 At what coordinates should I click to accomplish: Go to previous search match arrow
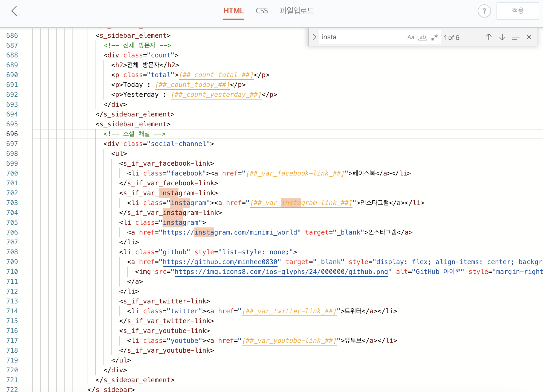[x=489, y=37]
